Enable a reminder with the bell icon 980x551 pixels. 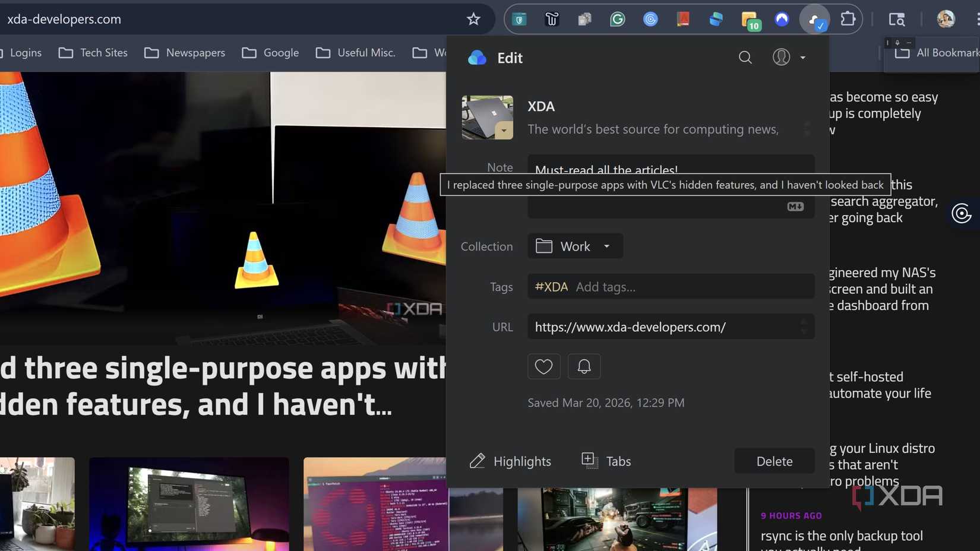click(584, 366)
